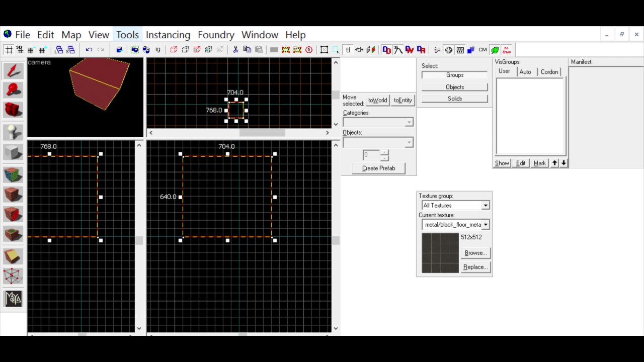The image size is (644, 362).
Task: Activate the Camera tool in sidebar
Action: (x=13, y=110)
